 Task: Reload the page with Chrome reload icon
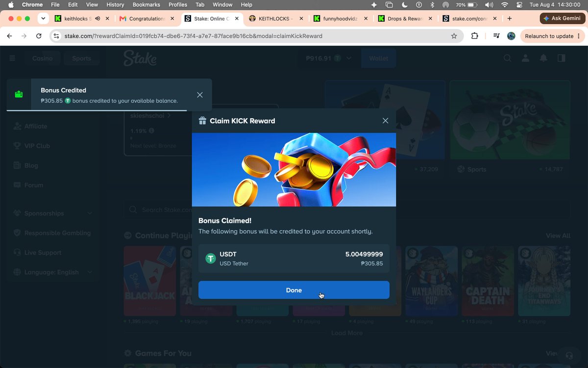[39, 36]
